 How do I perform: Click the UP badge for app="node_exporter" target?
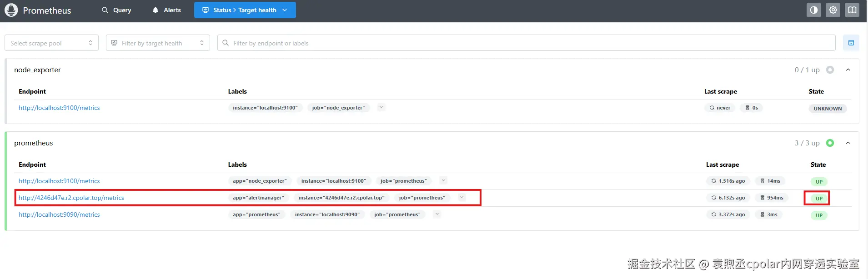tap(819, 182)
